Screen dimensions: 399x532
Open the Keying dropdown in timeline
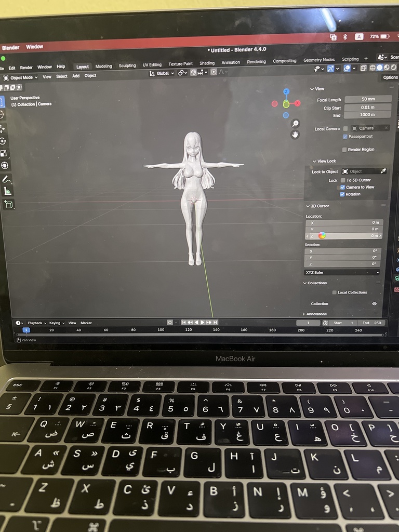(x=57, y=323)
